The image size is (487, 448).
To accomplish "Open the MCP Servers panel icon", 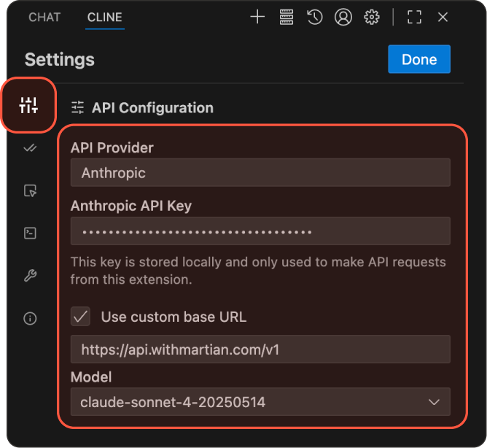I will click(287, 17).
